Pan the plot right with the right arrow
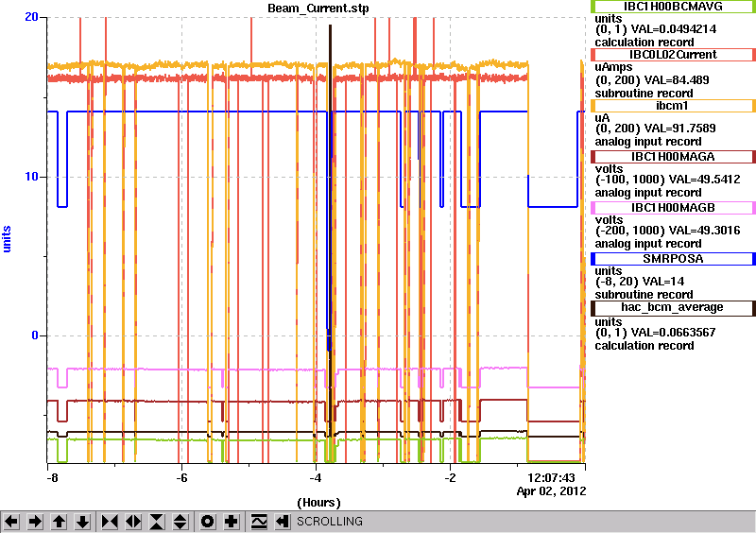Screen dimensions: 756x533 pyautogui.click(x=35, y=522)
